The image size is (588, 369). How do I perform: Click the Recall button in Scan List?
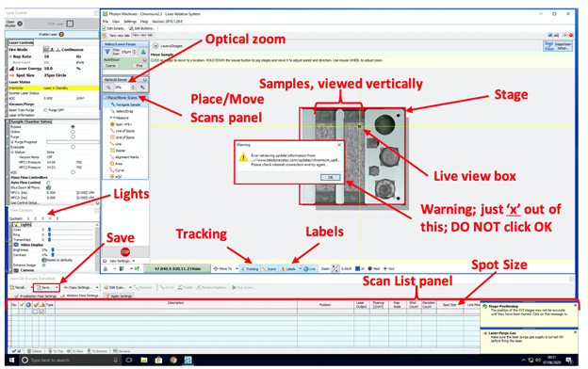tap(18, 287)
